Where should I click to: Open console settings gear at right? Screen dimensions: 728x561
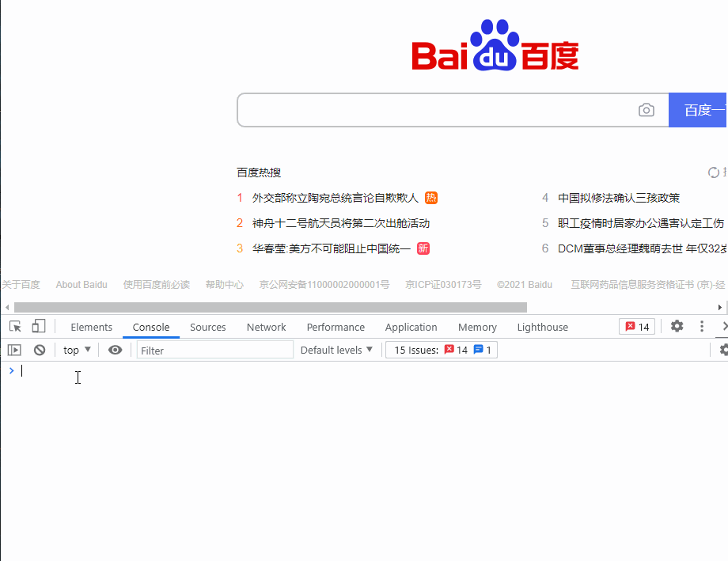(x=724, y=350)
